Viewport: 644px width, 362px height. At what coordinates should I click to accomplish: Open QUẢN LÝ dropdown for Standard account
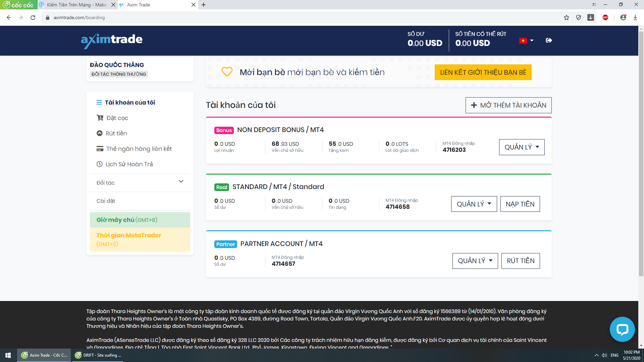[x=474, y=204]
